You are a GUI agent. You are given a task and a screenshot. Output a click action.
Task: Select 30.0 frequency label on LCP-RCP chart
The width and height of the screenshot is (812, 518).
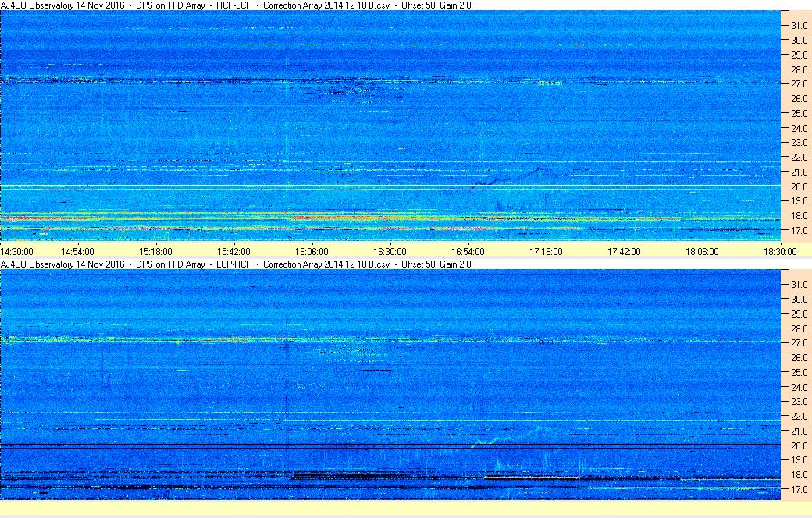click(x=799, y=299)
